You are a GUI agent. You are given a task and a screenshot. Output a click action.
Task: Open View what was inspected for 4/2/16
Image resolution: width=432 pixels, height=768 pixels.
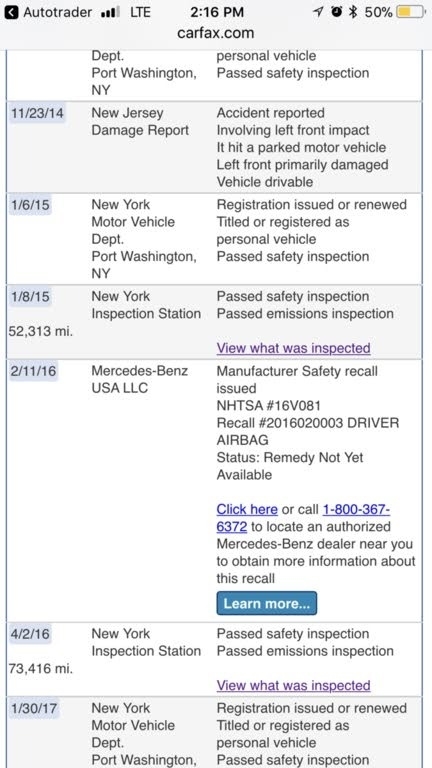click(293, 685)
